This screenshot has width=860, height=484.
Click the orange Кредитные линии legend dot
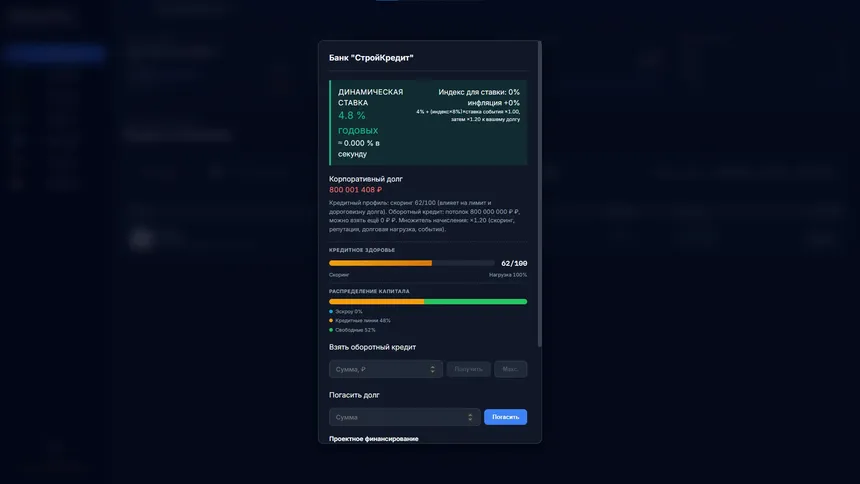[331, 320]
